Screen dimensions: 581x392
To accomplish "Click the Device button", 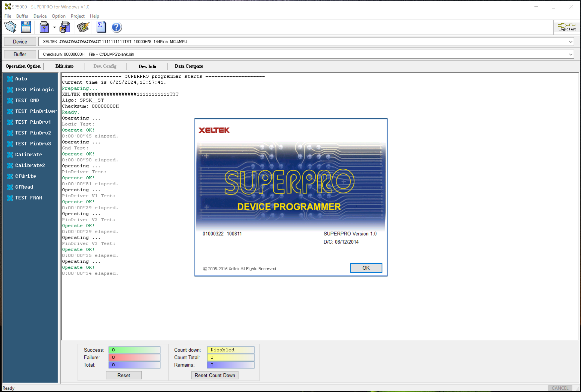I will [x=20, y=42].
